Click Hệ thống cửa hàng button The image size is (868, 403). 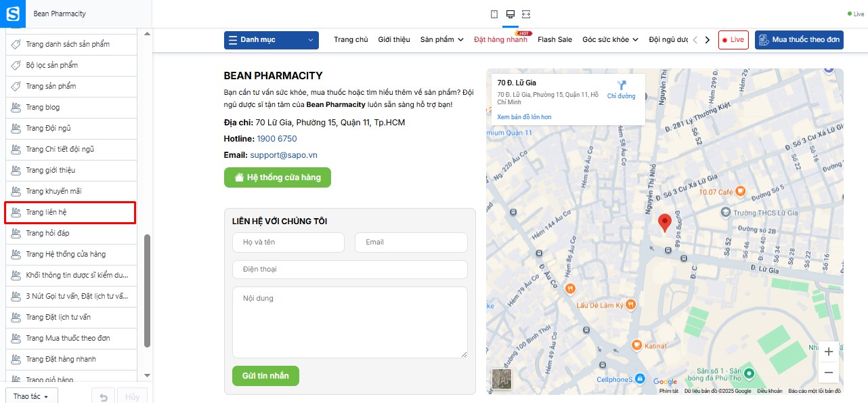click(278, 177)
